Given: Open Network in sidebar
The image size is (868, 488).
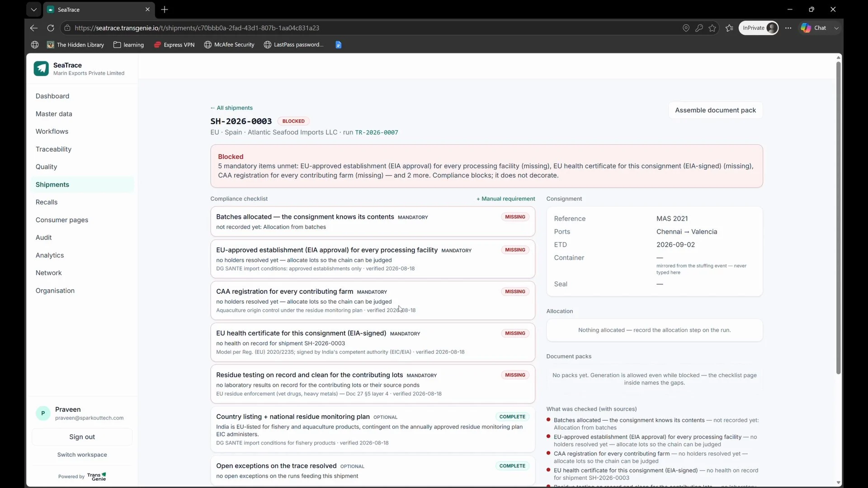Looking at the screenshot, I should [x=49, y=273].
